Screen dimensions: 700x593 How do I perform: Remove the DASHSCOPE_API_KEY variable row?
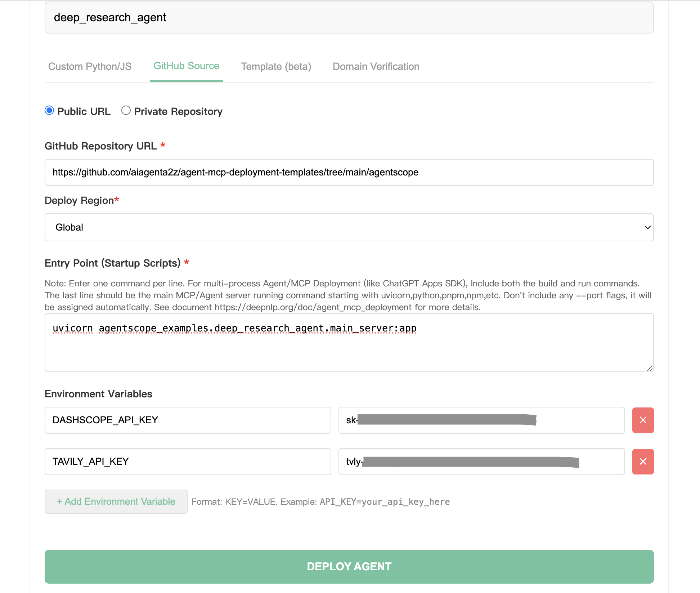coord(643,420)
